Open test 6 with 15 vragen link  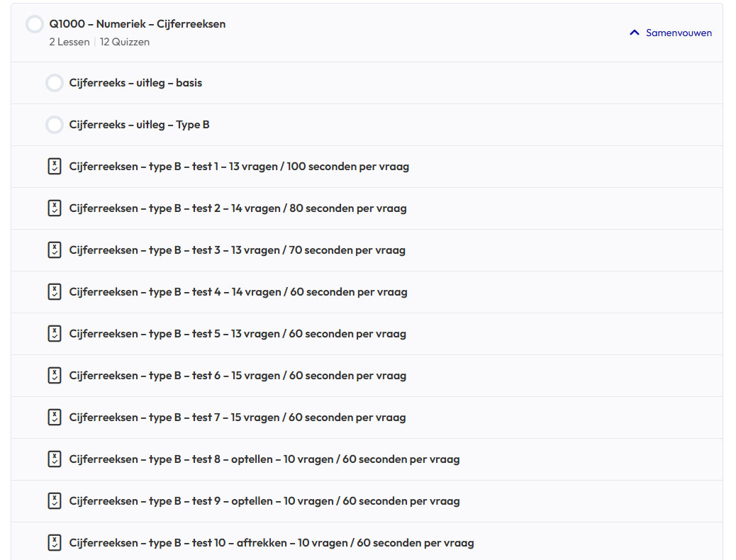[238, 376]
